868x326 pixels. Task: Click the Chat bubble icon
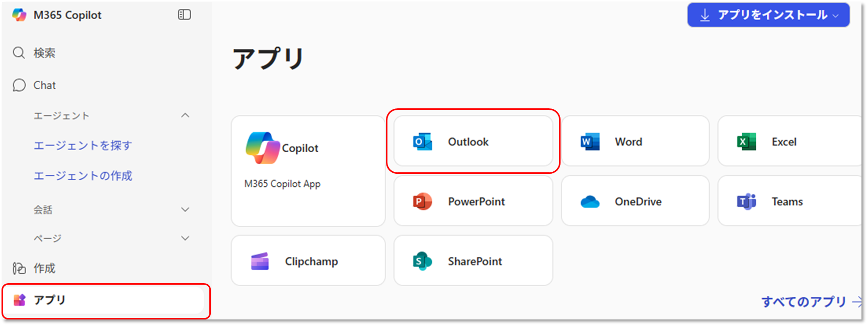(19, 85)
